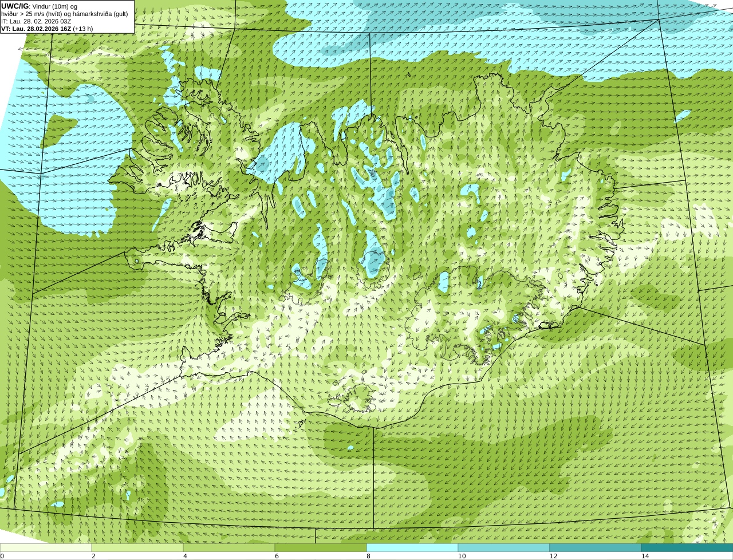This screenshot has width=733, height=560.
Task: Click the legend tick label '8'
Action: (x=368, y=556)
